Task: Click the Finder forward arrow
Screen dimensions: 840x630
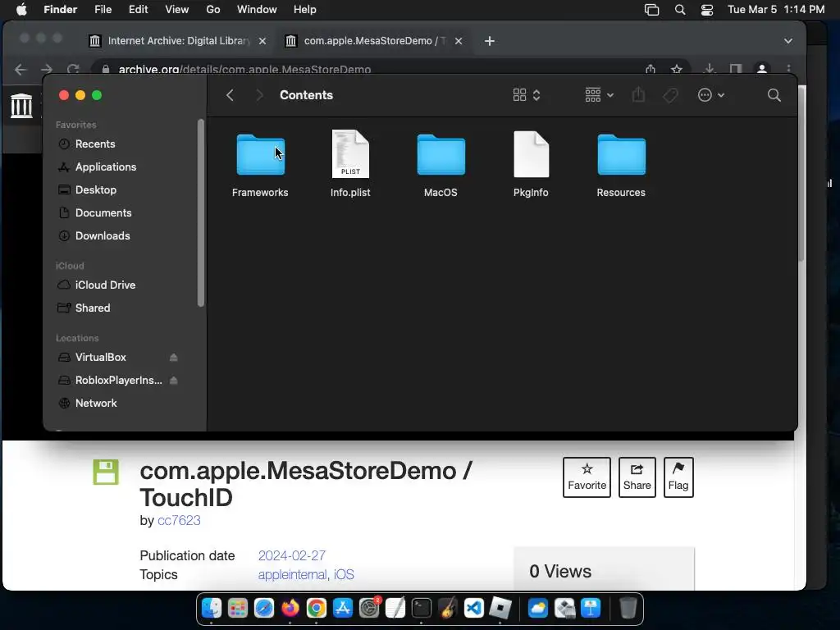Action: coord(259,95)
